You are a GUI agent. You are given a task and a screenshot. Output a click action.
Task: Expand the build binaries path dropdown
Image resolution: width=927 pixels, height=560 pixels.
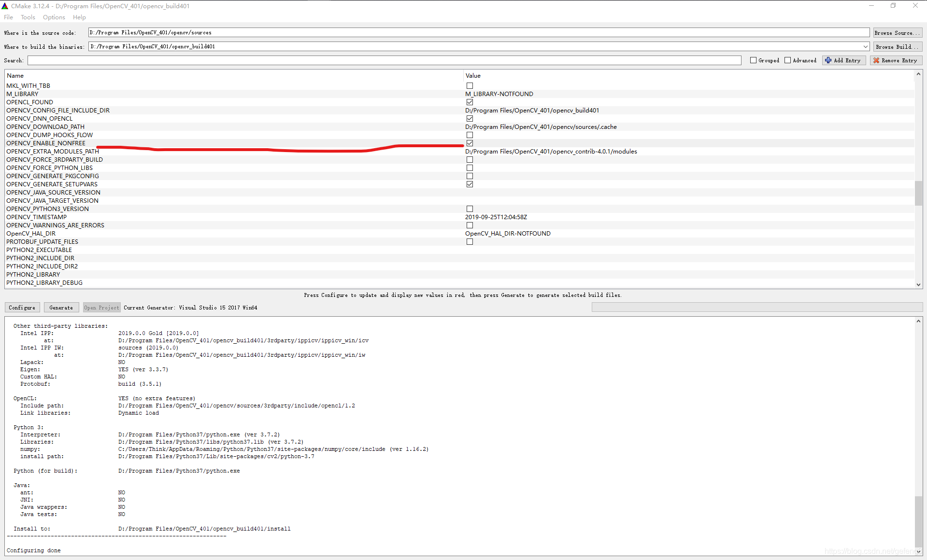click(865, 47)
